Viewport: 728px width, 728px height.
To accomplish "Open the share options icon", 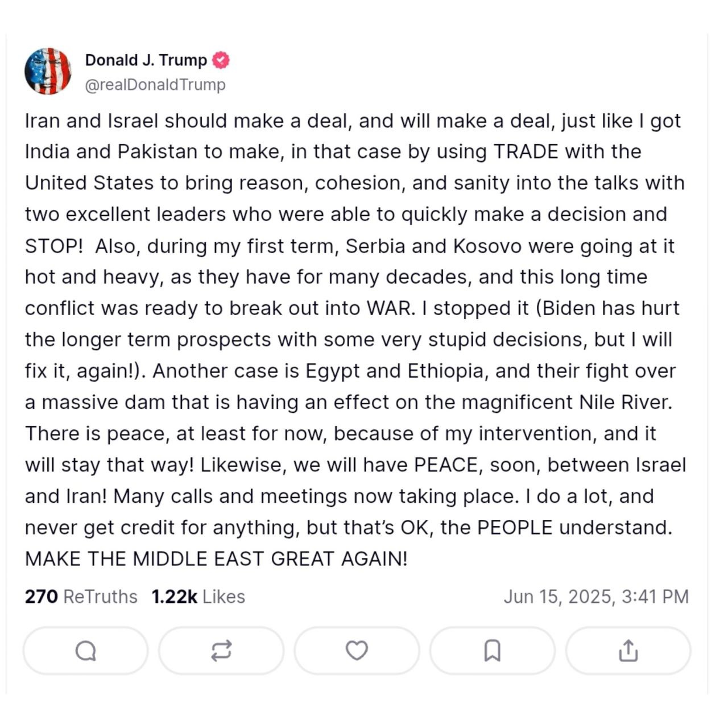I will tap(628, 651).
